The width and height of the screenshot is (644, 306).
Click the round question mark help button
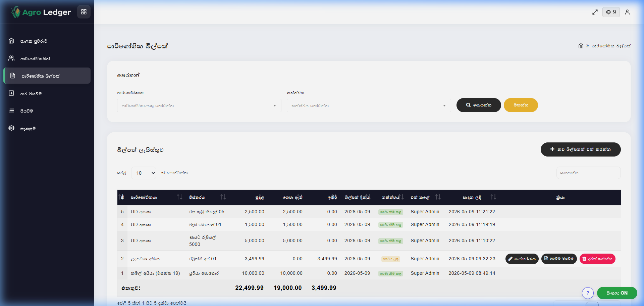tap(588, 293)
